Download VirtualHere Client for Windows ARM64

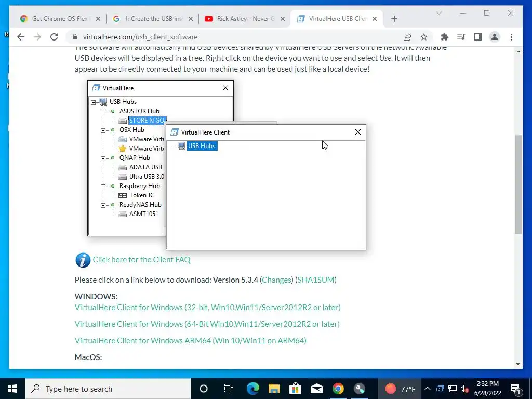[190, 341]
